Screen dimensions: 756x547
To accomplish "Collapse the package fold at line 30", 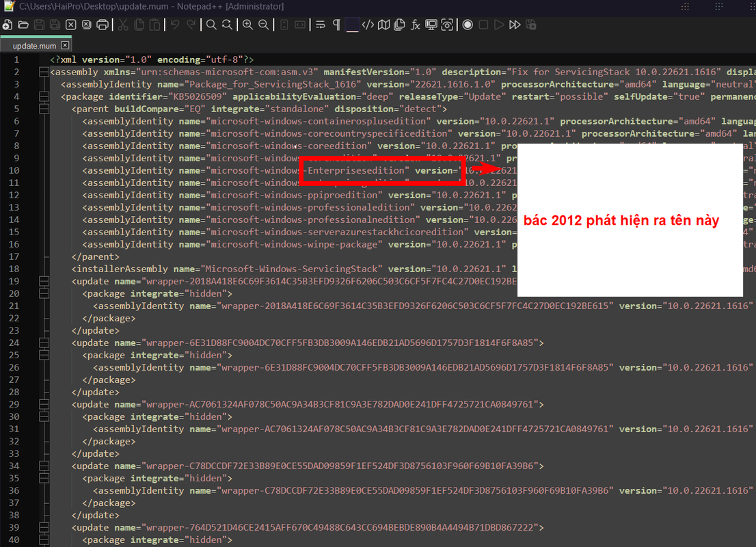I will (44, 417).
